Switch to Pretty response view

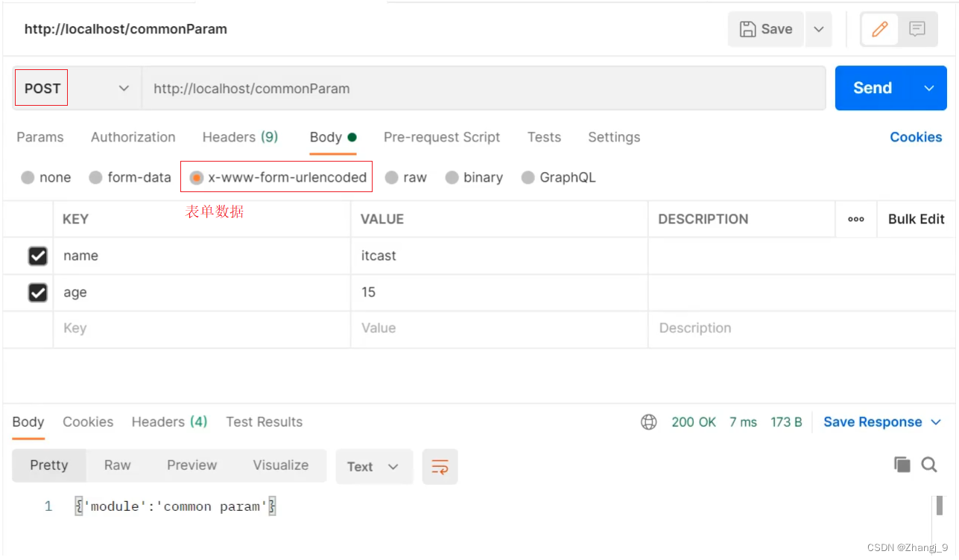(49, 465)
